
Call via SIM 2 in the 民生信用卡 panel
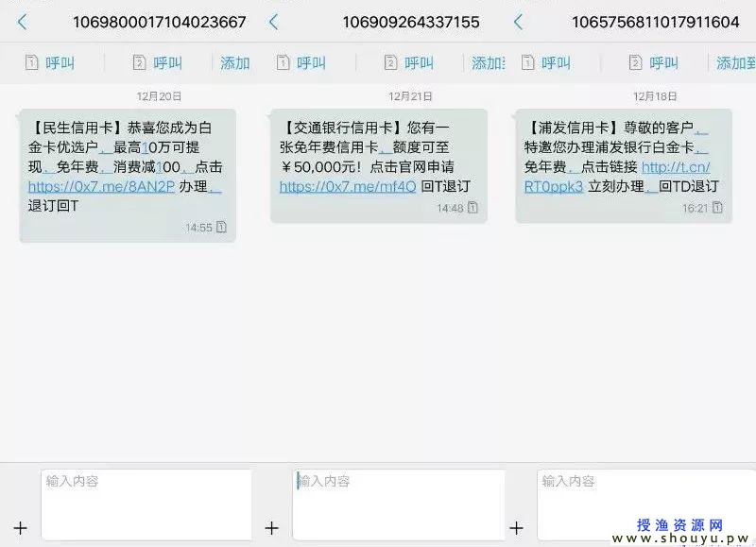(x=158, y=62)
